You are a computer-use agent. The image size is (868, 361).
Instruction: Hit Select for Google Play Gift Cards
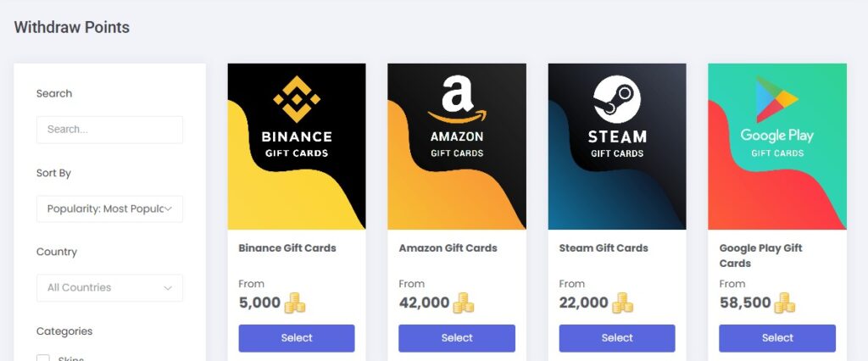777,338
